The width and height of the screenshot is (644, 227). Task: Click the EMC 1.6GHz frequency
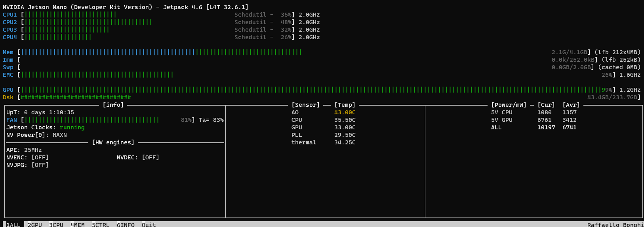[630, 75]
